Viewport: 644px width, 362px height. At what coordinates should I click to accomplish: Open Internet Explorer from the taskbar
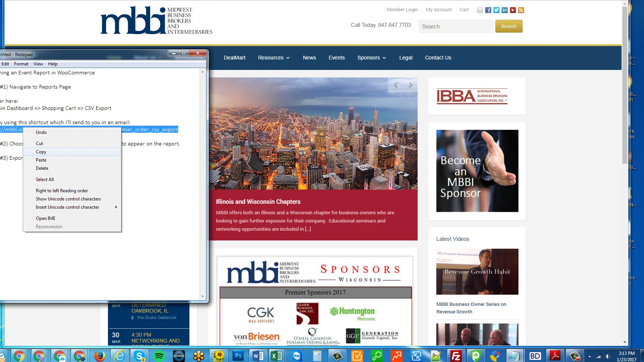[120, 356]
